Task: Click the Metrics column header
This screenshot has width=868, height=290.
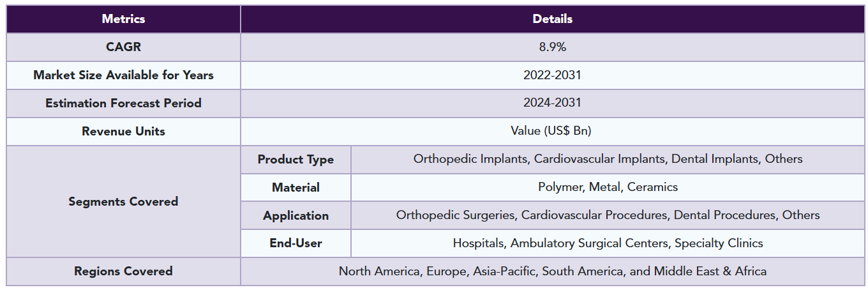Action: coord(123,19)
